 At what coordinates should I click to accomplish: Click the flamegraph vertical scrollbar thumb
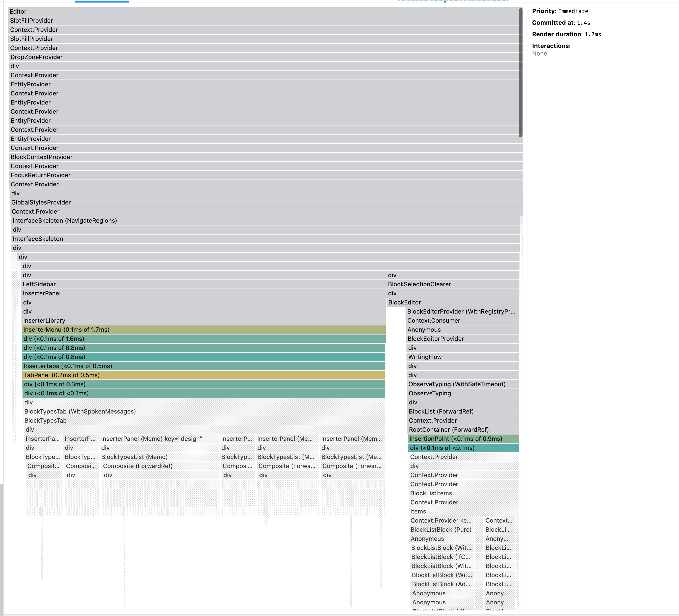[x=521, y=72]
